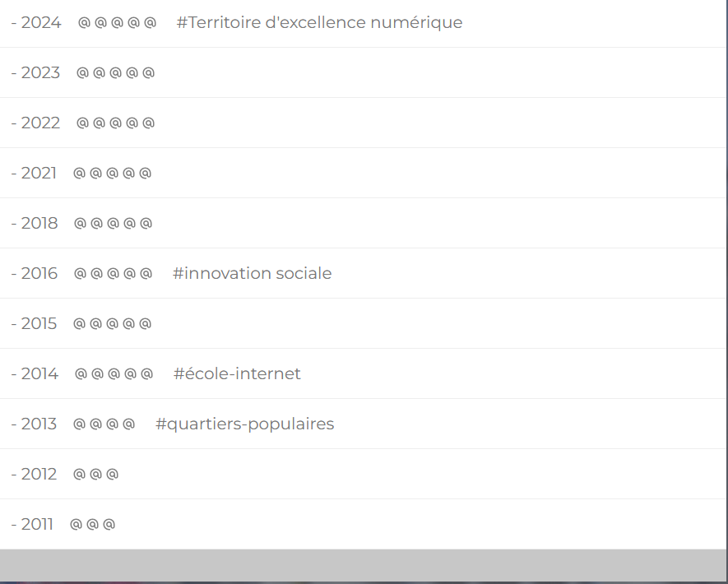This screenshot has height=584, width=728.
Task: Click the first @ icon next to 2021
Action: coord(79,174)
